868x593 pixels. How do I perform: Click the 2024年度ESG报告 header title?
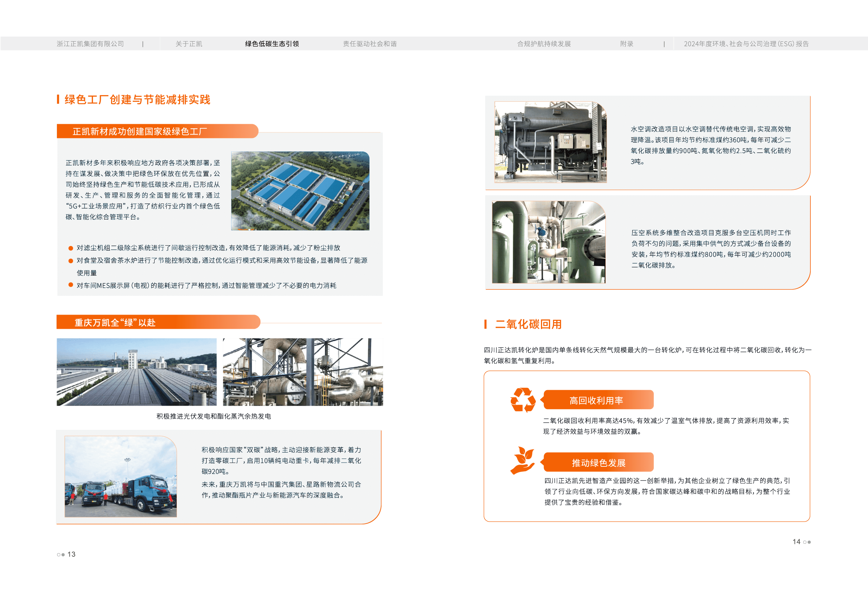pyautogui.click(x=746, y=44)
